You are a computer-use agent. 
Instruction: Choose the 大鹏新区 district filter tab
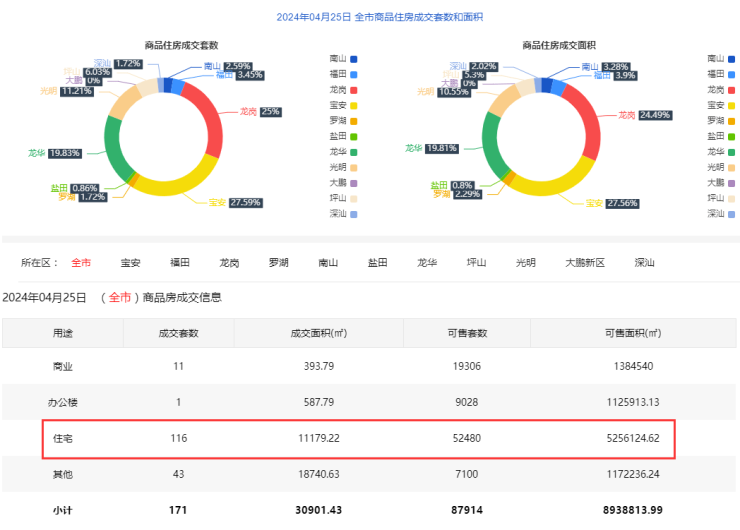pyautogui.click(x=585, y=263)
